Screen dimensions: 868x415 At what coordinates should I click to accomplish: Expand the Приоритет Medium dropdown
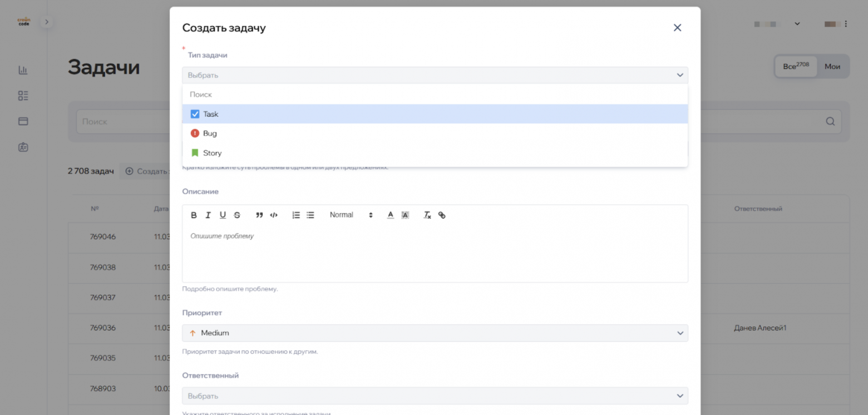tap(435, 333)
